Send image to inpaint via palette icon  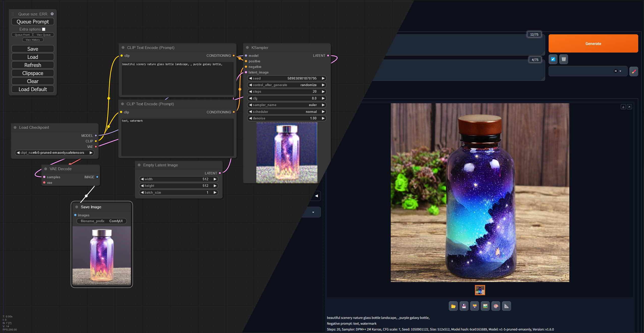[496, 306]
